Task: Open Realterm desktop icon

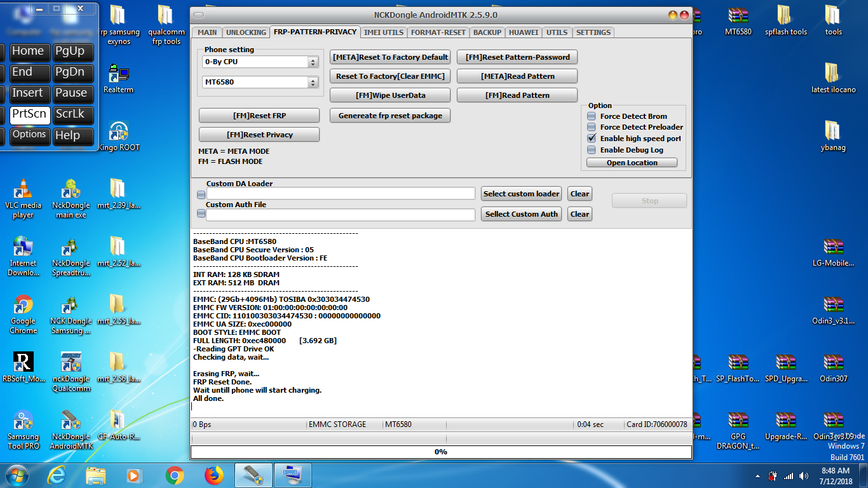Action: [x=119, y=79]
